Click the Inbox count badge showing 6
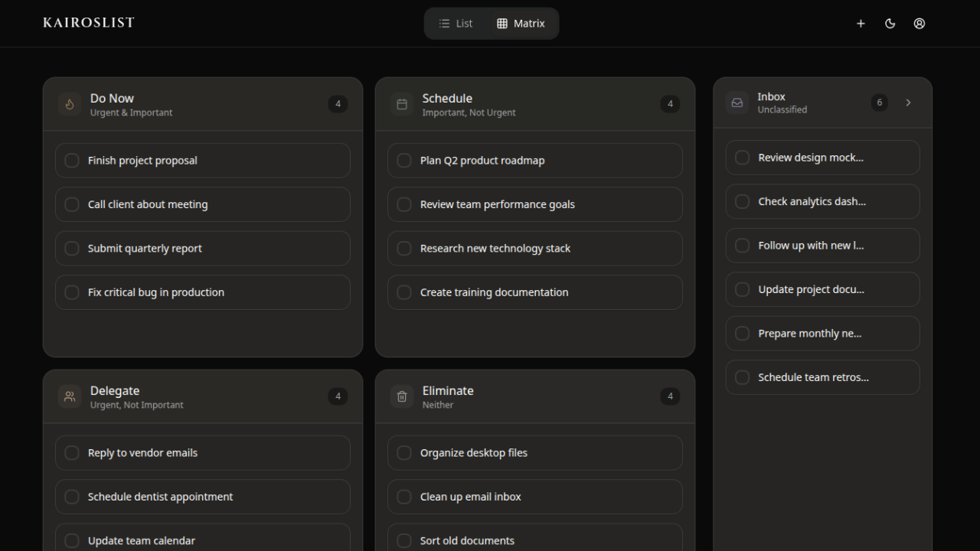 879,103
